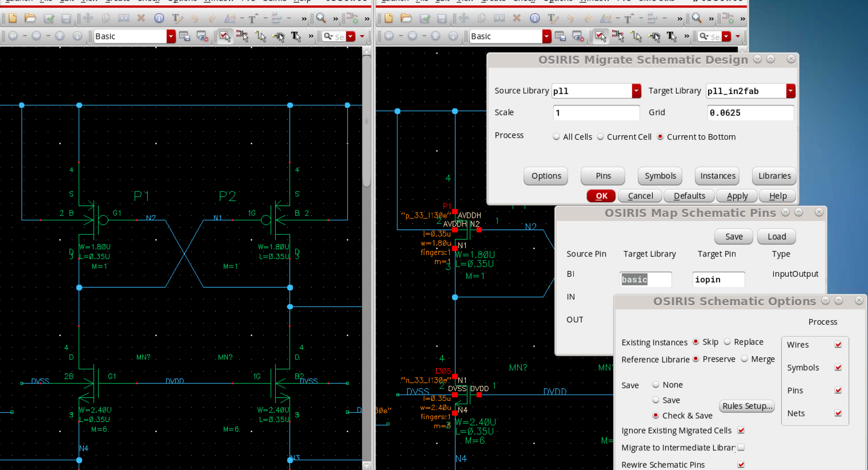Select the All Cells process radio button

coord(557,137)
